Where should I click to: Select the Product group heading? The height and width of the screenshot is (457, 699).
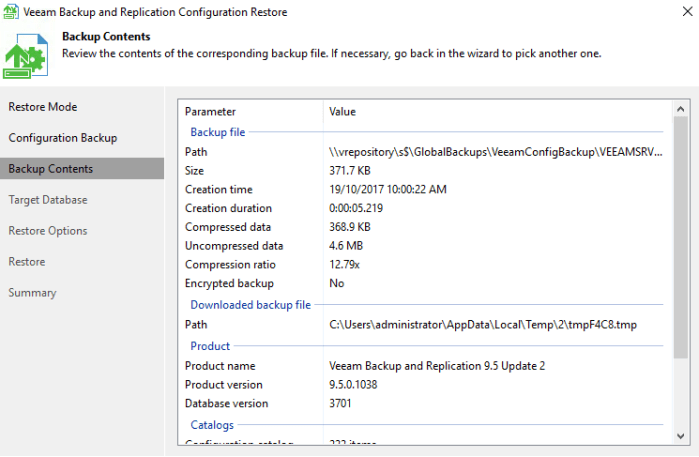point(210,346)
